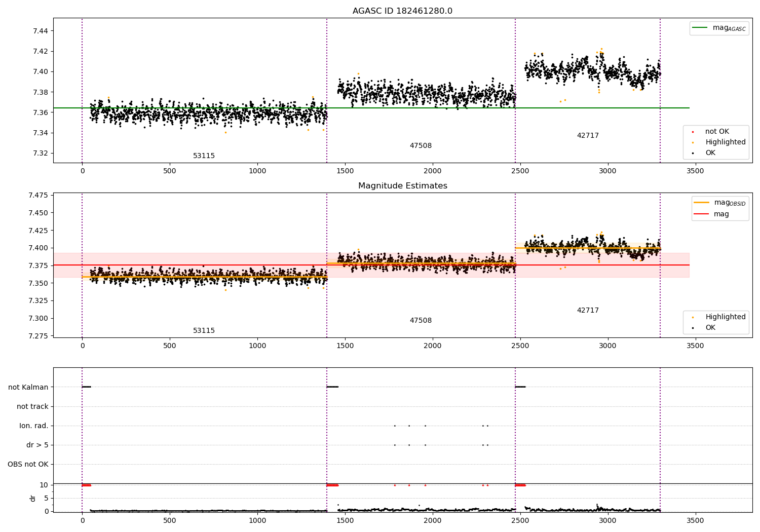
Task: Click the 'OBS not OK' row label
Action: coord(28,465)
